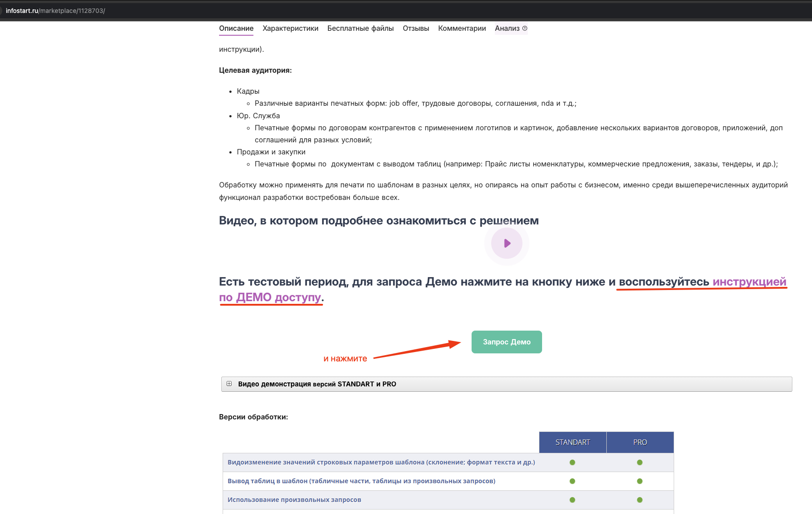Click the green Запрос Демо button
Image resolution: width=812 pixels, height=514 pixels.
507,342
